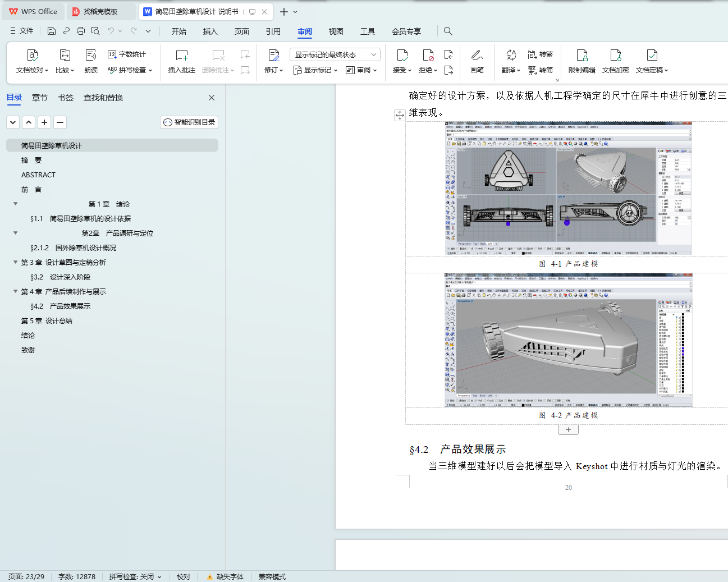Click the 图 4-2 产品建模 modeling screenshot

568,340
